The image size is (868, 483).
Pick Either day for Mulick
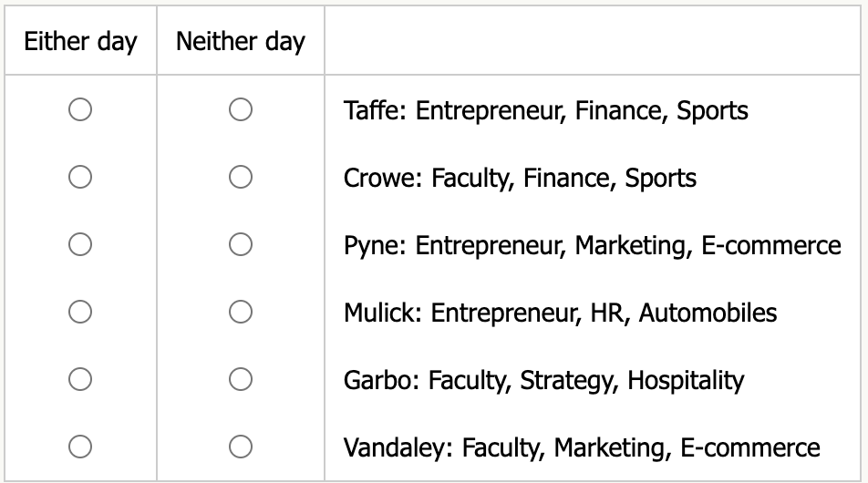[x=80, y=313]
